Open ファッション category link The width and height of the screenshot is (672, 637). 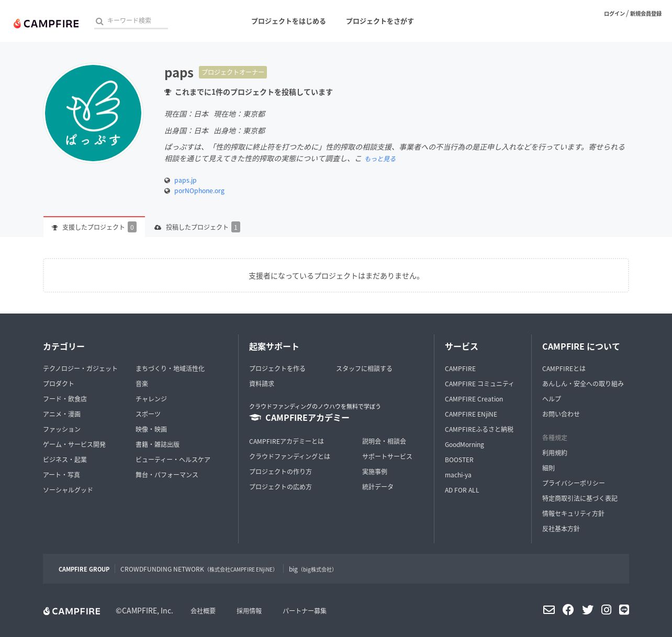[x=62, y=429]
